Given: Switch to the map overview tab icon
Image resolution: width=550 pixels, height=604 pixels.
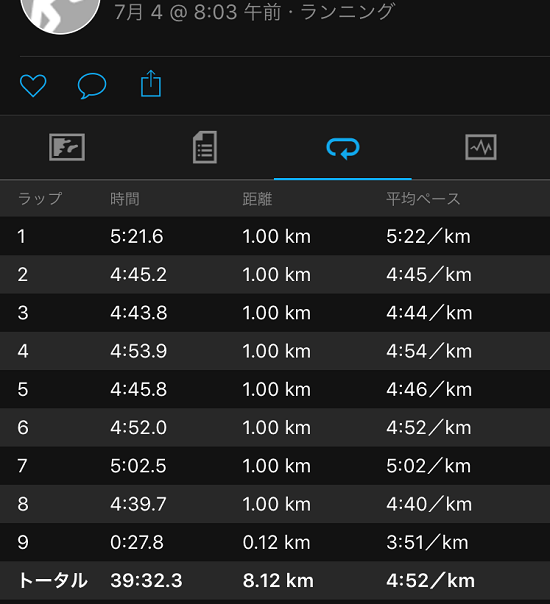Looking at the screenshot, I should click(67, 147).
